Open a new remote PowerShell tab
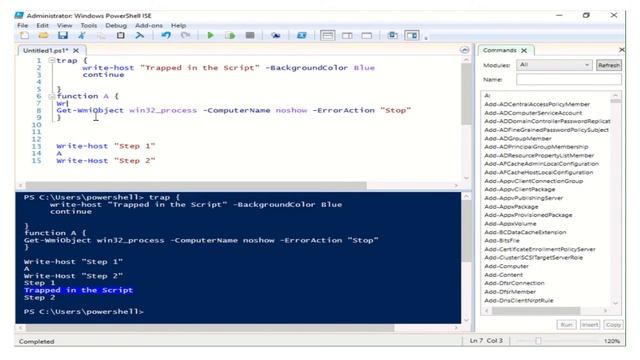 [276, 36]
